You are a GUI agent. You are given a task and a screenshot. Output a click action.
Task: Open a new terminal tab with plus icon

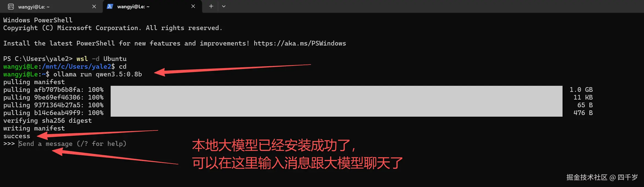click(x=211, y=6)
